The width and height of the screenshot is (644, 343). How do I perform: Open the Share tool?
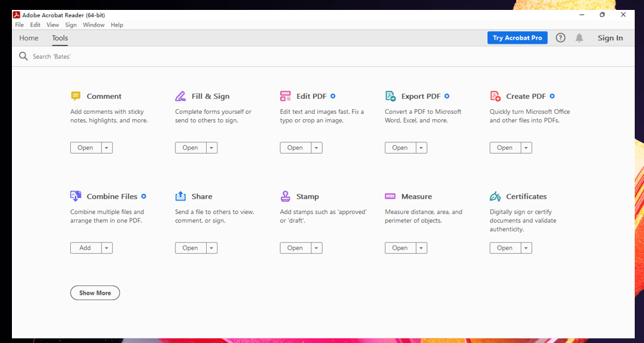click(191, 248)
